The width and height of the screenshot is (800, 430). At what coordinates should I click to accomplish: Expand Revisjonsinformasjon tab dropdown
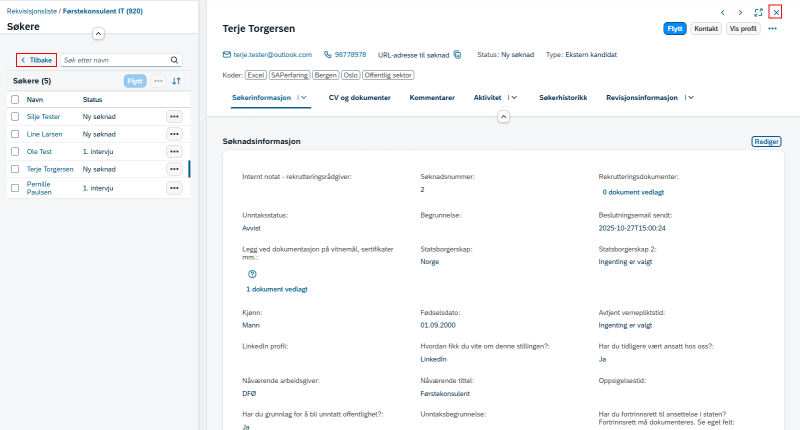tap(691, 97)
